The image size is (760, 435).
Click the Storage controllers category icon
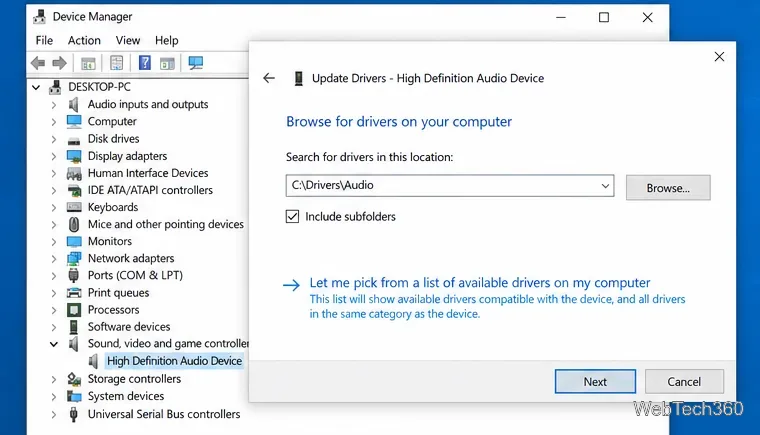(x=74, y=379)
